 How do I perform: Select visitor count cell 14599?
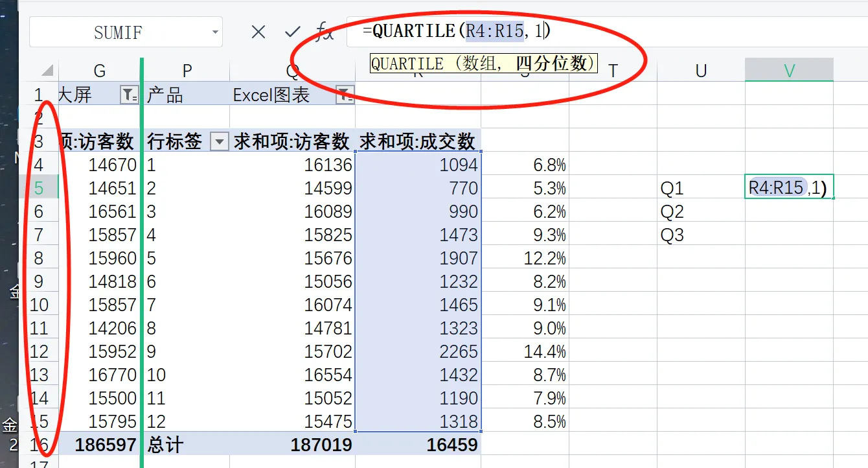click(x=292, y=188)
